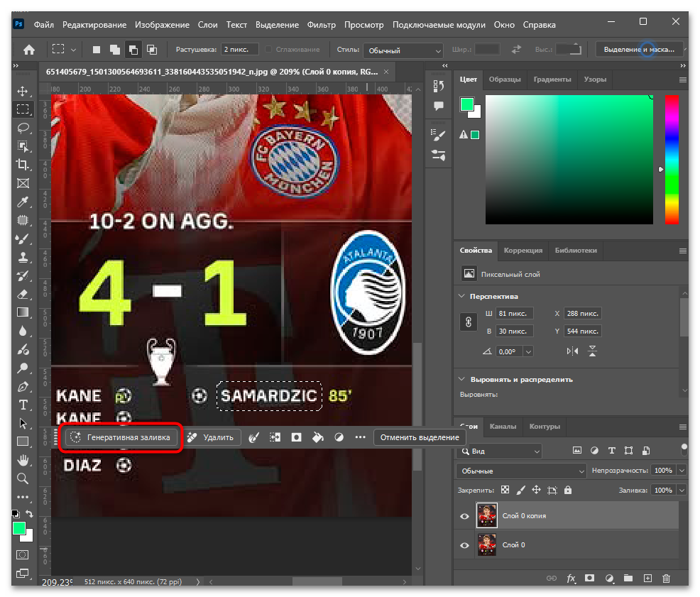700x597 pixels.
Task: Flip horizontally in Properties panel
Action: 572,351
